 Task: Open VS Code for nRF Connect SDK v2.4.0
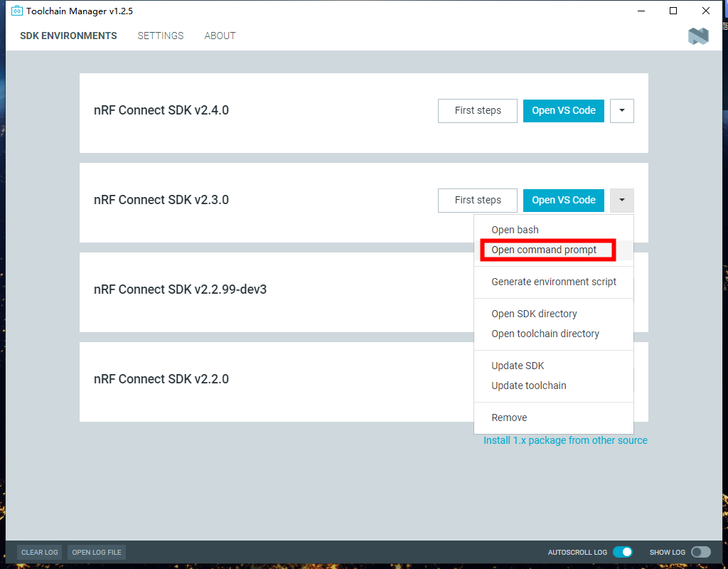(x=563, y=111)
